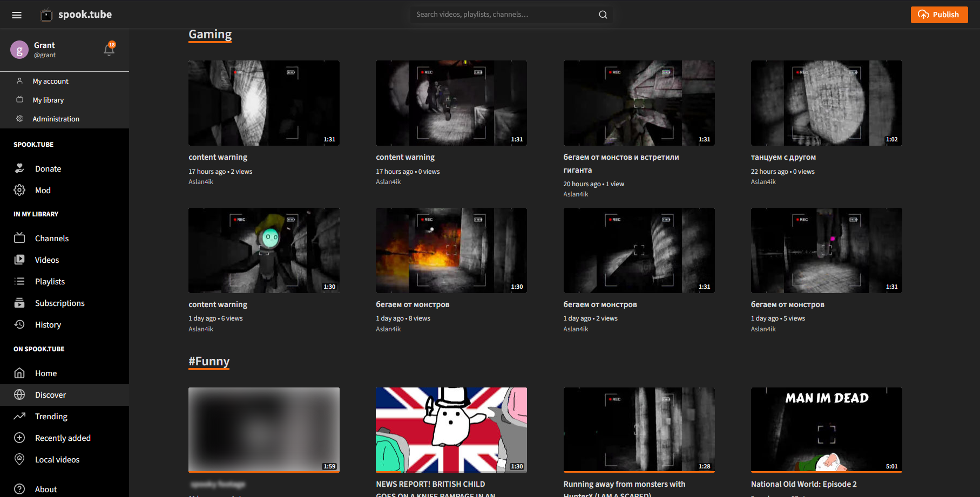The width and height of the screenshot is (980, 497).
Task: Select Subscriptions in the sidebar
Action: [59, 303]
